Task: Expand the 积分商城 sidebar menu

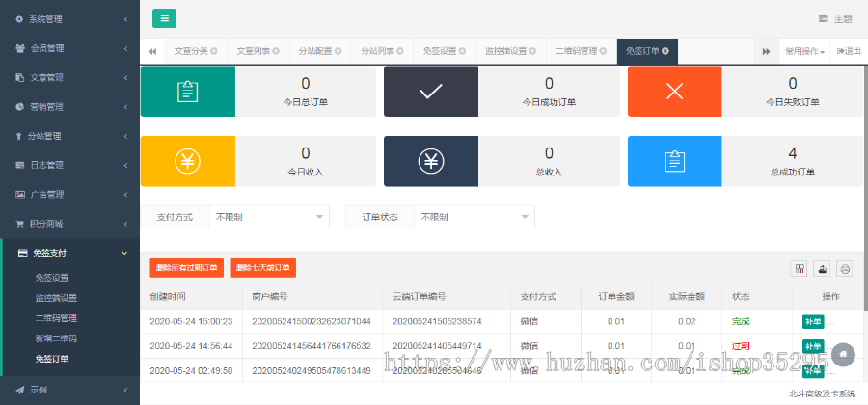Action: pos(69,224)
